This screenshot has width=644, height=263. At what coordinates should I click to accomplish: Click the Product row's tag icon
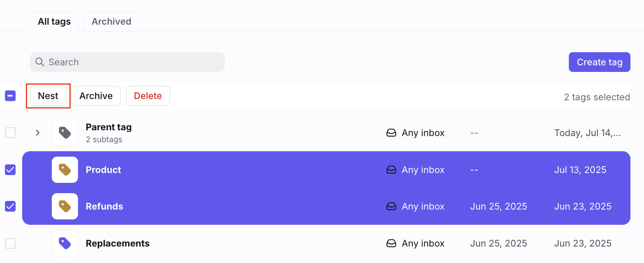(x=65, y=170)
